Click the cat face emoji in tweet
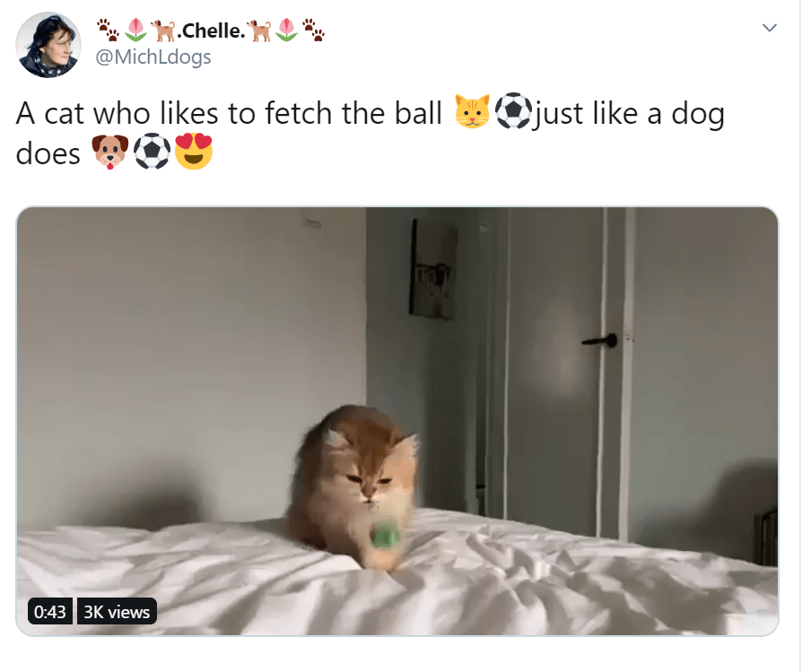The width and height of the screenshot is (802, 672). click(472, 111)
